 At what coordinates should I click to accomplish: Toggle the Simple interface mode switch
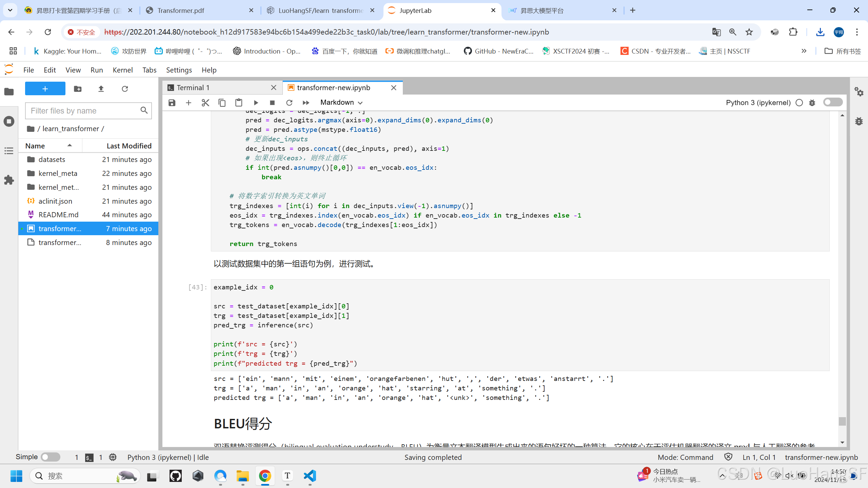50,457
